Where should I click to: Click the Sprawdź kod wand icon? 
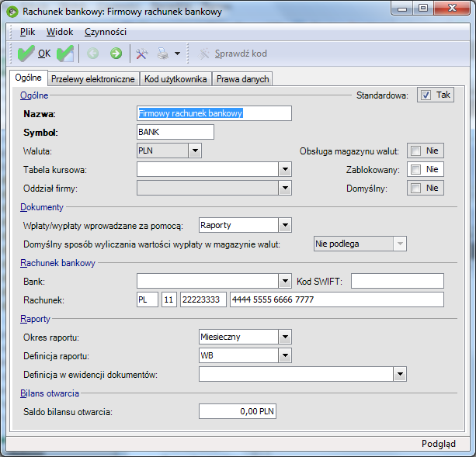tap(203, 54)
